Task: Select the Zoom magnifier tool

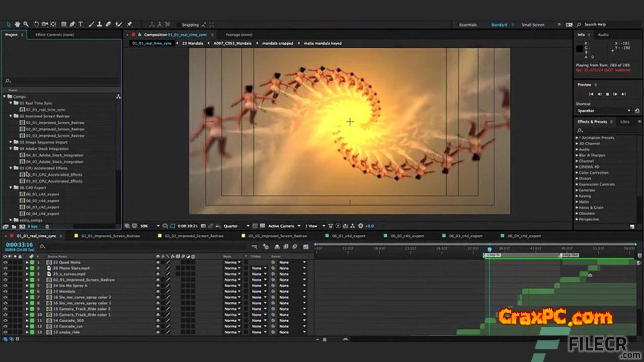Action: pyautogui.click(x=26, y=24)
